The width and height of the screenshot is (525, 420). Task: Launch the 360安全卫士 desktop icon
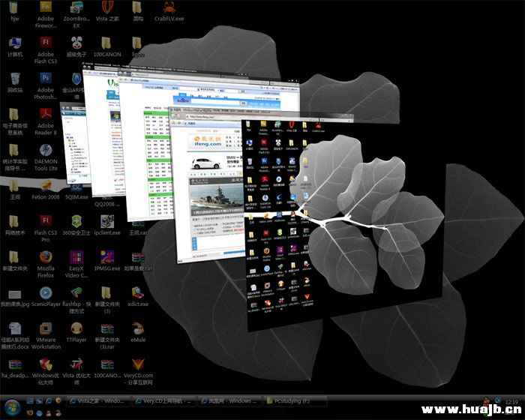76,221
